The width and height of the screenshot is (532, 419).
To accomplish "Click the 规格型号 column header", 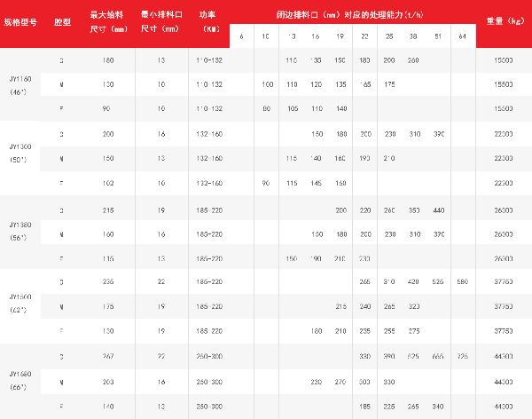I will point(20,22).
